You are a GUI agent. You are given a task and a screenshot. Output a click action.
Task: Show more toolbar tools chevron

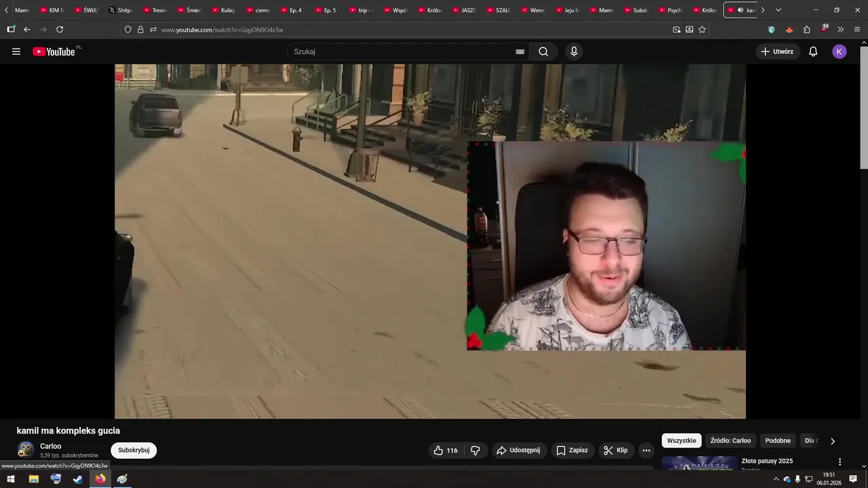click(841, 30)
